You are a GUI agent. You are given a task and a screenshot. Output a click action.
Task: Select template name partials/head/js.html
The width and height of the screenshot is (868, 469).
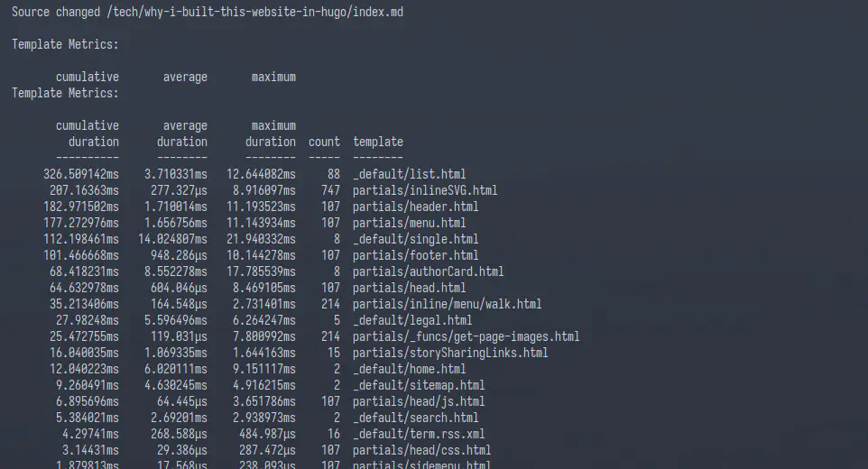click(419, 401)
